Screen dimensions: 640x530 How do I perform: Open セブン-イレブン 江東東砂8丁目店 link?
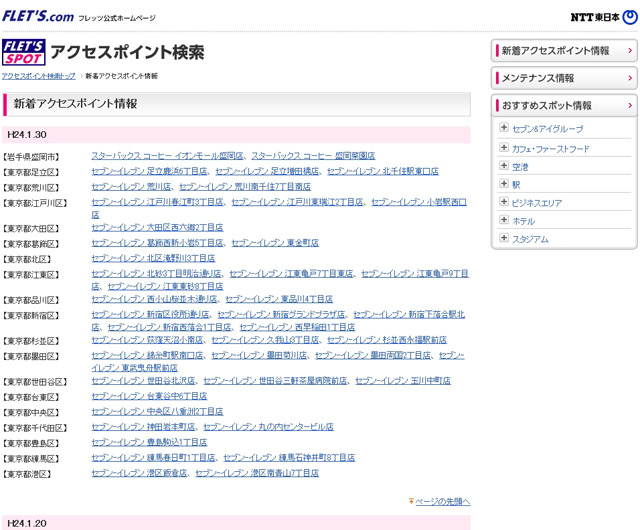coord(165,287)
